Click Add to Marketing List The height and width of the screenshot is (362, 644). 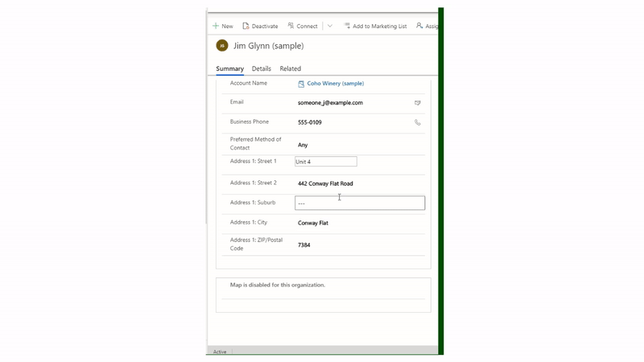[x=375, y=26]
